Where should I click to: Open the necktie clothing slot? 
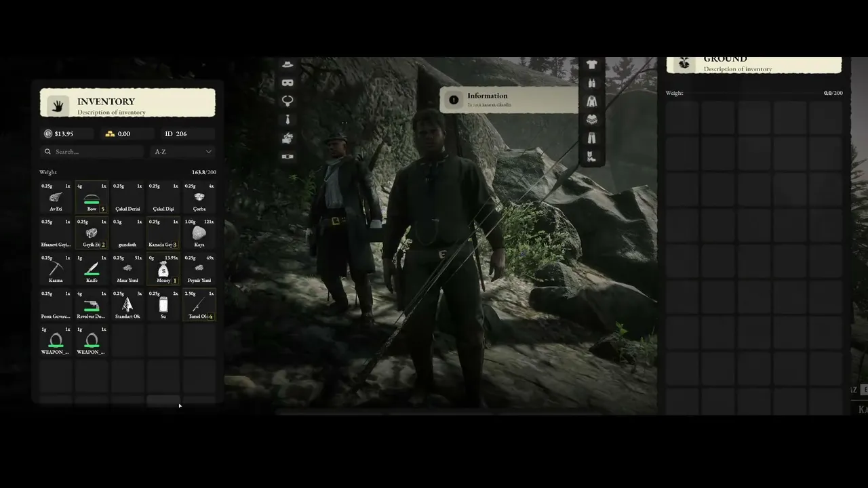[x=288, y=119]
